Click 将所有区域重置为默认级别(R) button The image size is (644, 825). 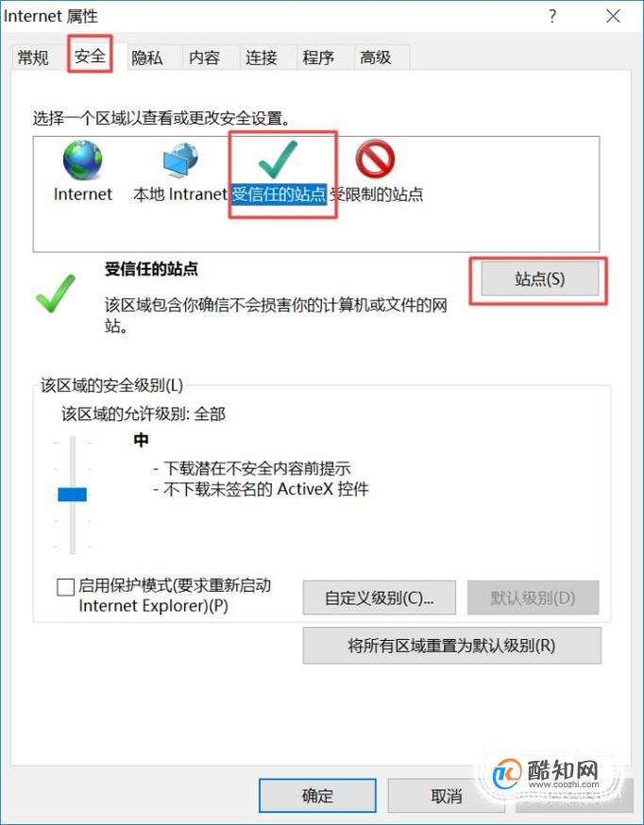[451, 645]
